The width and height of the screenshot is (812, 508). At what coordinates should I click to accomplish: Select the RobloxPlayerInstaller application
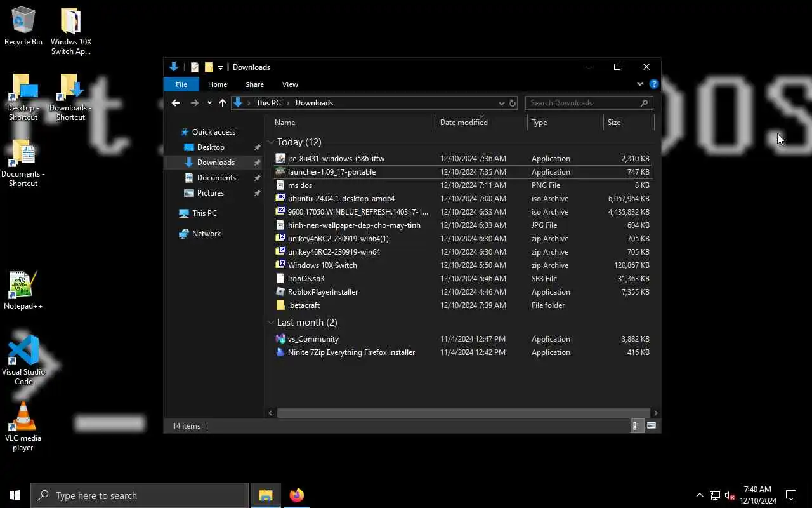[462, 292]
